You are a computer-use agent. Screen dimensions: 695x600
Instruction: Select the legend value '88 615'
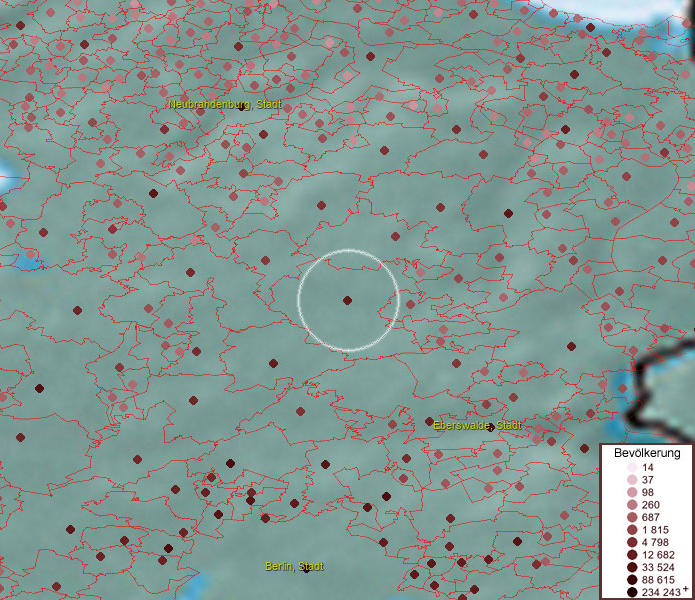(x=658, y=580)
